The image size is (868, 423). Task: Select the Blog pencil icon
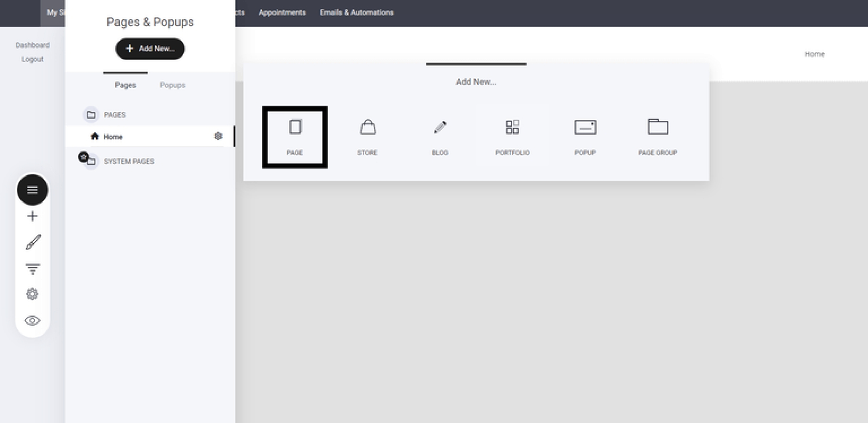pyautogui.click(x=440, y=127)
